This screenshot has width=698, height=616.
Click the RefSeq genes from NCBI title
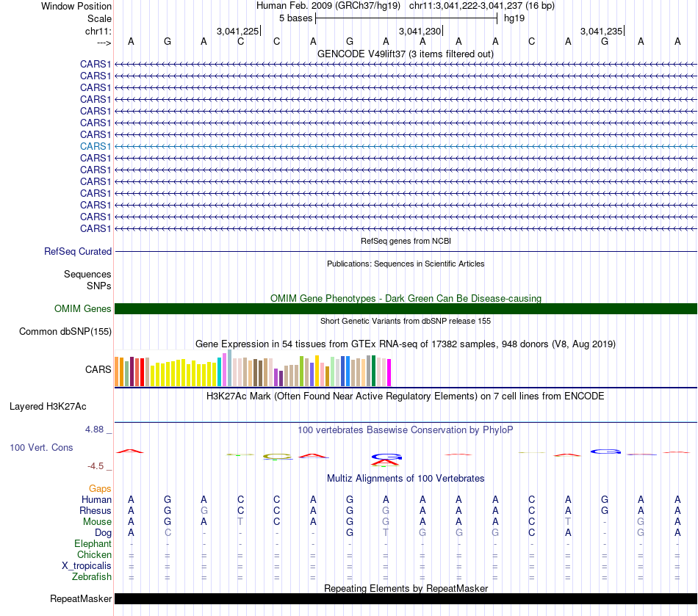coord(406,241)
